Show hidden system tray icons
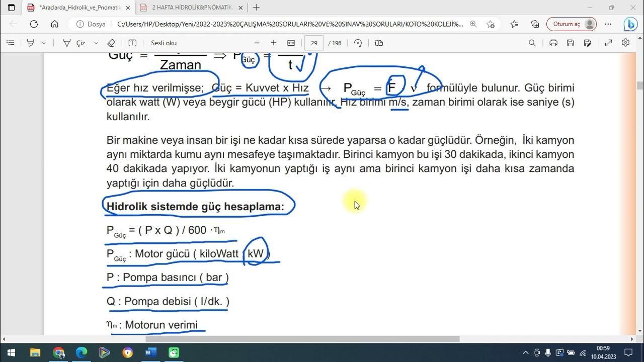Screen dimensions: 644x362 tap(526, 352)
